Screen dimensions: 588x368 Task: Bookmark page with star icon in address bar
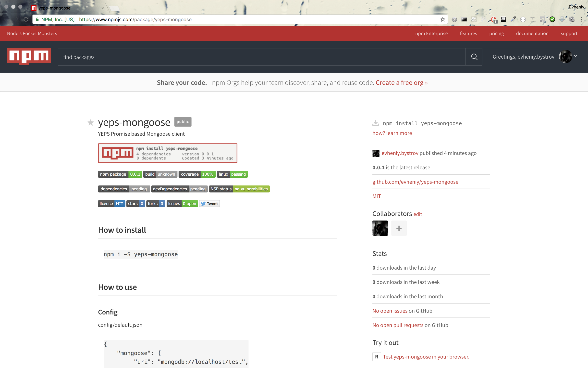pos(442,20)
